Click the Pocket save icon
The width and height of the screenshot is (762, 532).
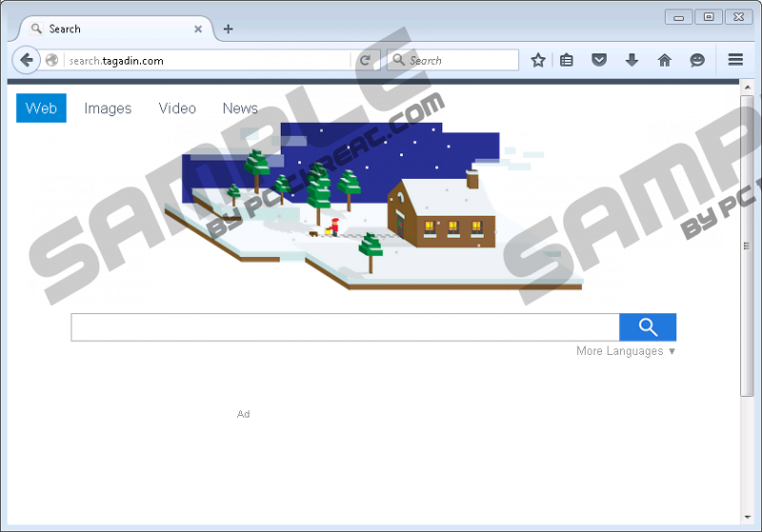pos(599,60)
